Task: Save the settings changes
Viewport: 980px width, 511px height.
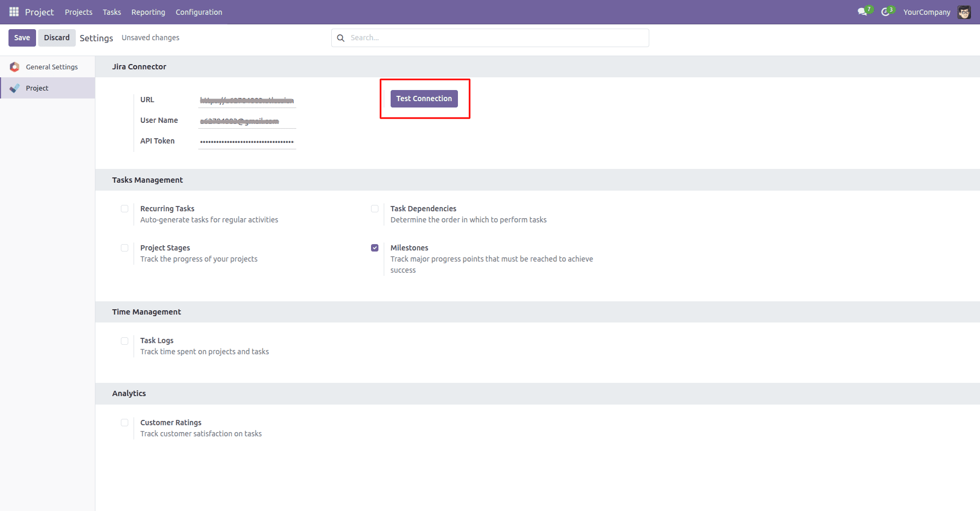Action: 22,38
